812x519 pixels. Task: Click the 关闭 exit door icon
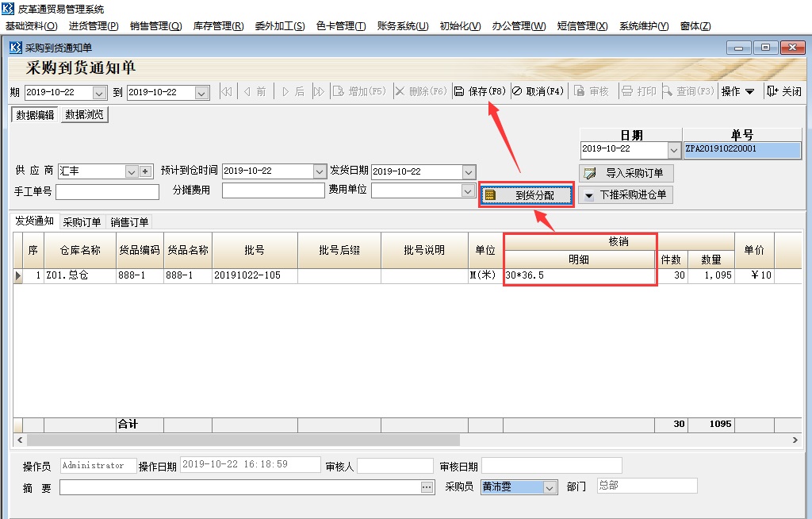(772, 91)
